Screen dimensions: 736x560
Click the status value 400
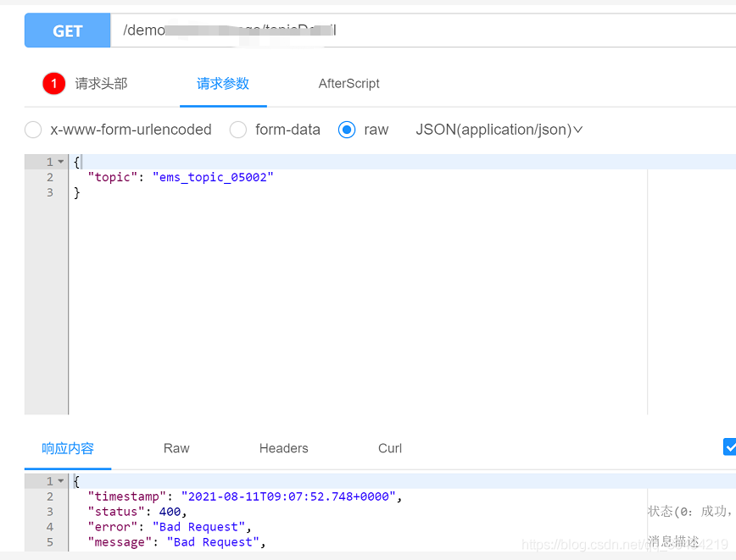170,512
